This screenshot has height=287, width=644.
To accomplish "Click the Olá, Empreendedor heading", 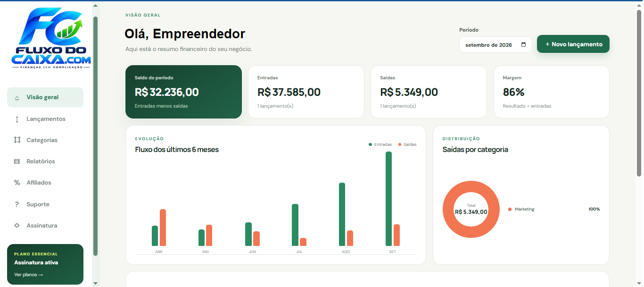I will (x=185, y=34).
